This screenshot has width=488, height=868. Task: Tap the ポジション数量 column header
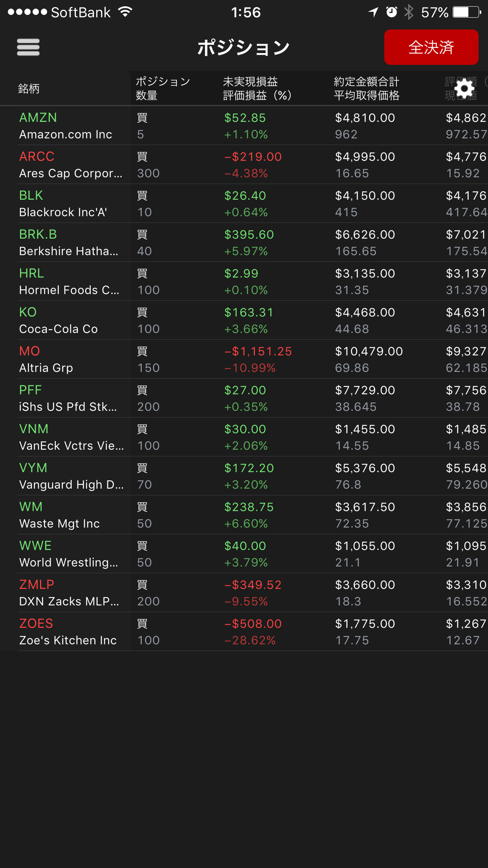(163, 88)
